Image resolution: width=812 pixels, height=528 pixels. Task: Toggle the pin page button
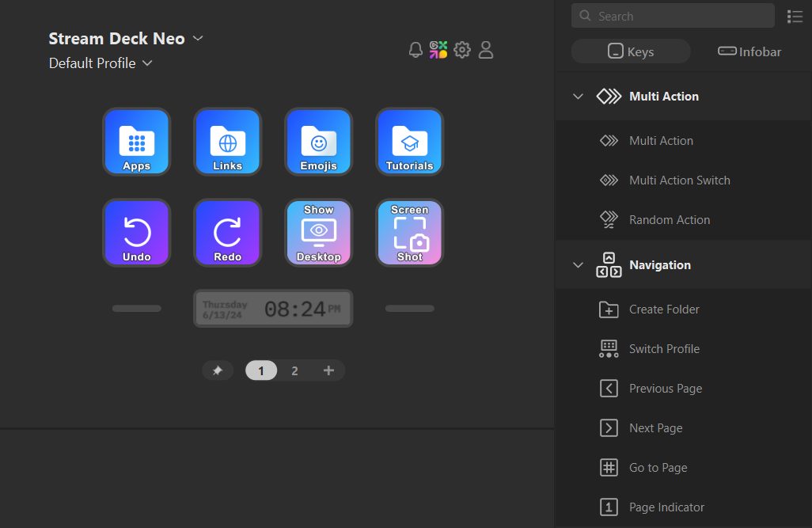point(218,370)
